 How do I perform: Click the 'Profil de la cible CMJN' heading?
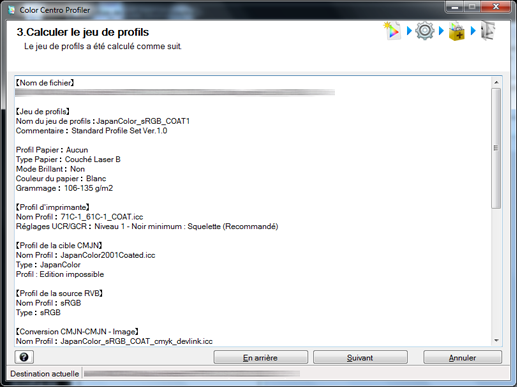click(x=59, y=245)
